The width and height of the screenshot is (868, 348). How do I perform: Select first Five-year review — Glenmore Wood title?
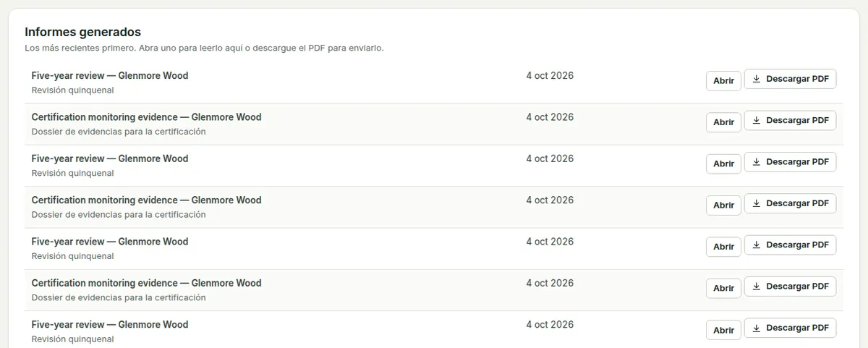pyautogui.click(x=110, y=75)
